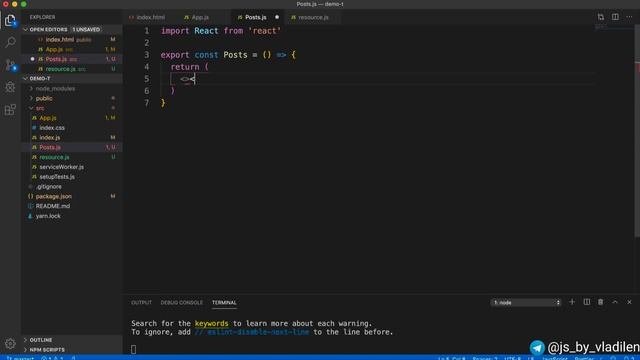
Task: Open package.json in the file tree
Action: coord(72,196)
